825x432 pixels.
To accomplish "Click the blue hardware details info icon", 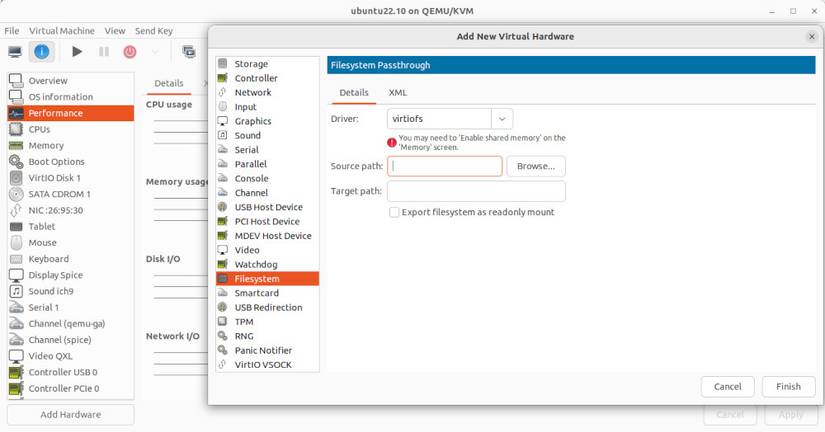I will coord(42,52).
